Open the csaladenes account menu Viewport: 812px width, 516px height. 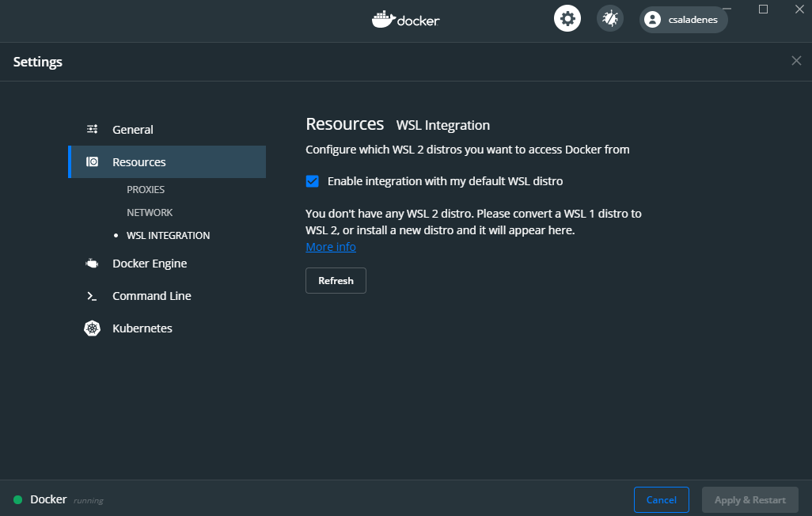click(684, 20)
